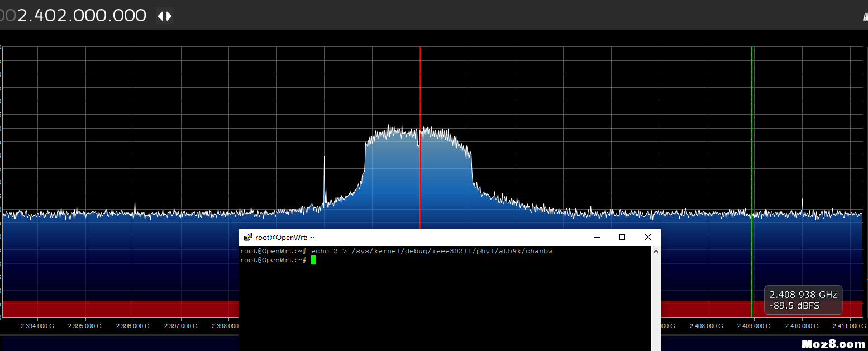868x351 pixels.
Task: Click the 2.394 000 G axis label
Action: point(37,326)
